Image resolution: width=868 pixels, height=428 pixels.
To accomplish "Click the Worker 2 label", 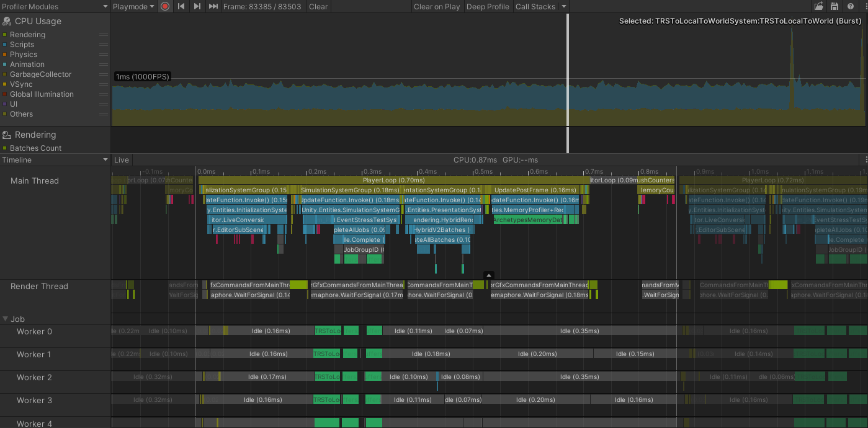I will point(34,377).
